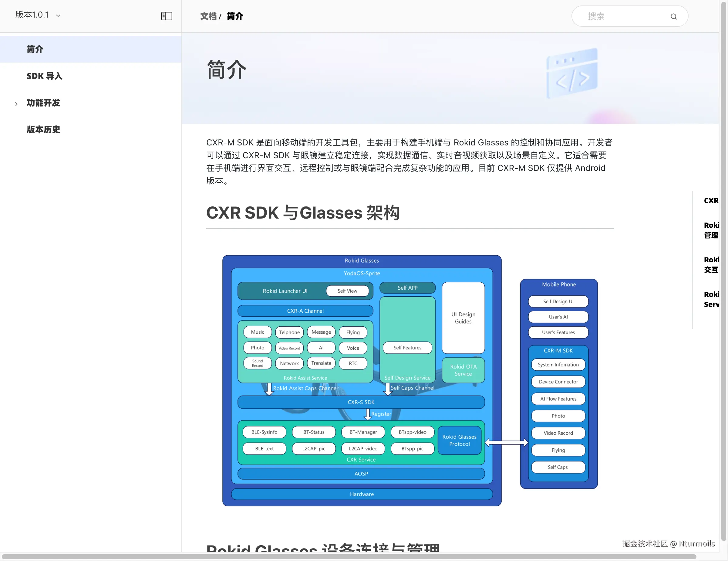Viewport: 728px width, 561px height.
Task: Click the 文档 breadcrumb link
Action: pos(208,16)
